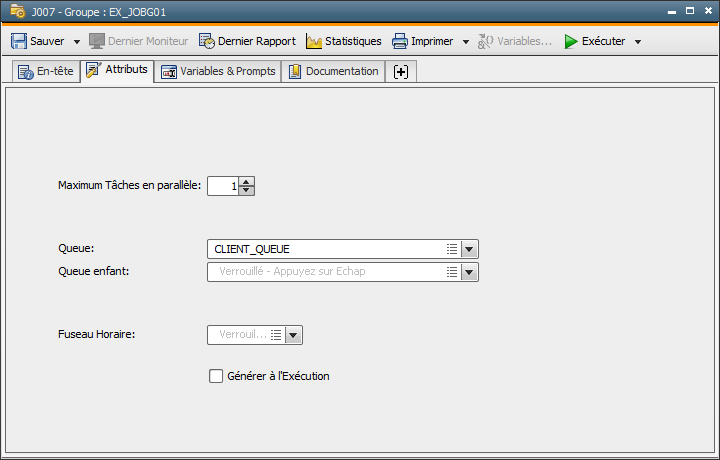Image resolution: width=720 pixels, height=460 pixels.
Task: Open the Sauver dropdown arrow
Action: [77, 42]
